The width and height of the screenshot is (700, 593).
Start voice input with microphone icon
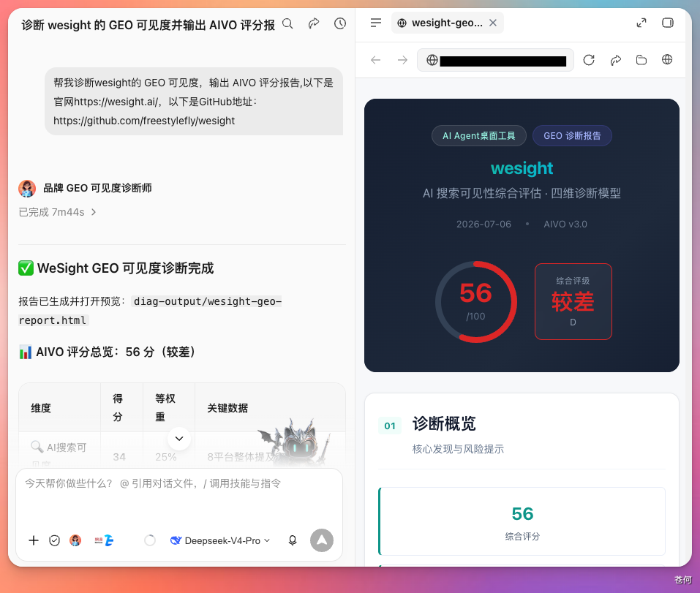pos(293,540)
